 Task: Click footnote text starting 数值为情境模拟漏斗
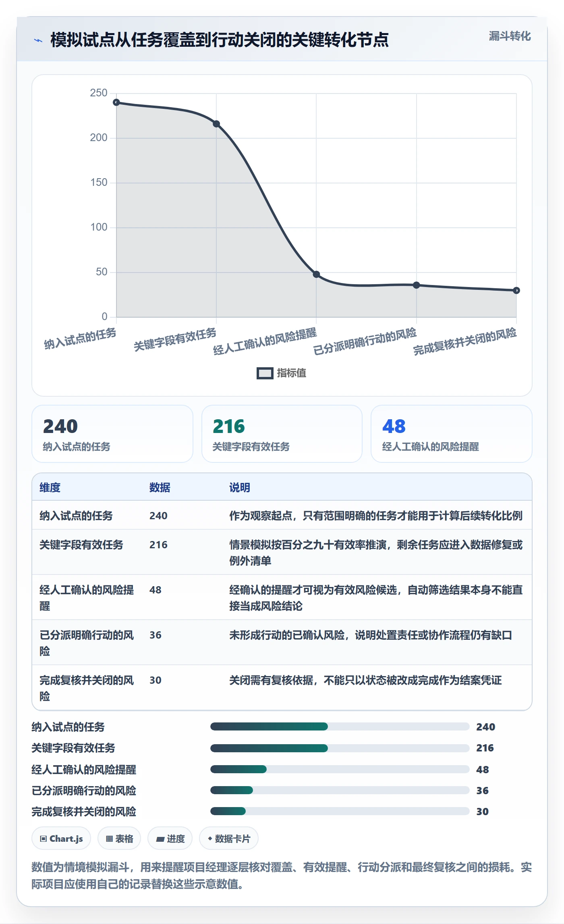pyautogui.click(x=282, y=876)
